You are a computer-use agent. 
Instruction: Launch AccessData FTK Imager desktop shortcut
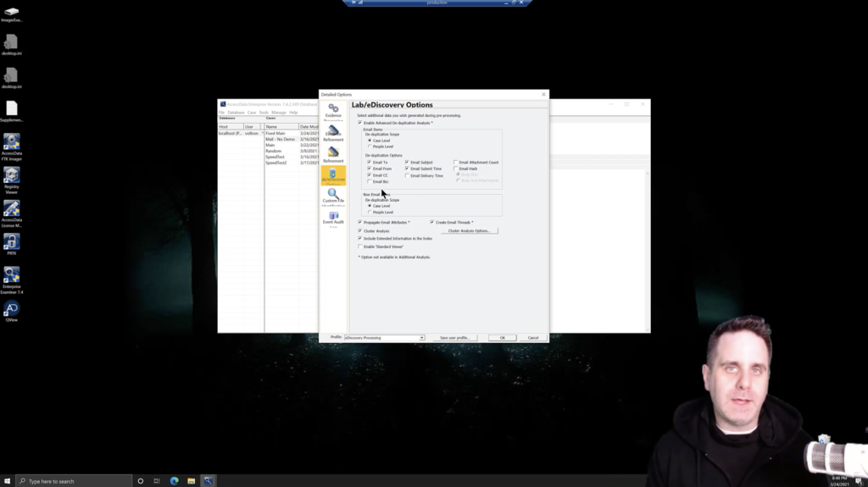point(12,147)
